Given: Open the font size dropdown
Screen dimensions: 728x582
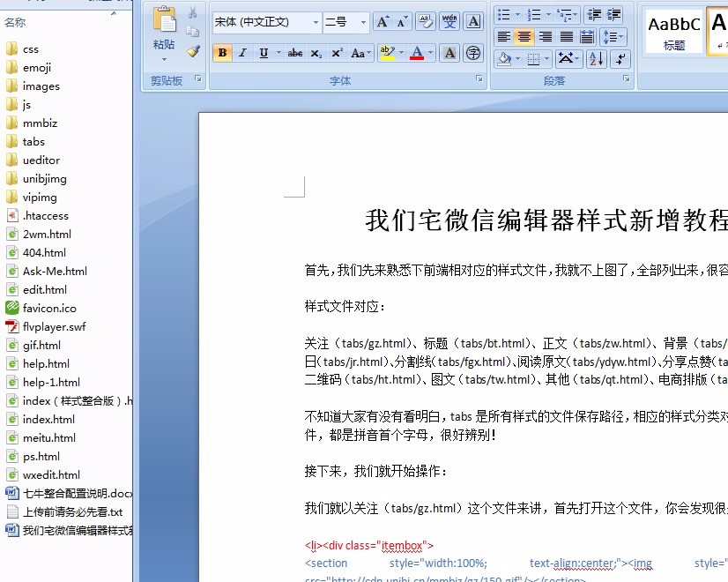Looking at the screenshot, I should [363, 22].
